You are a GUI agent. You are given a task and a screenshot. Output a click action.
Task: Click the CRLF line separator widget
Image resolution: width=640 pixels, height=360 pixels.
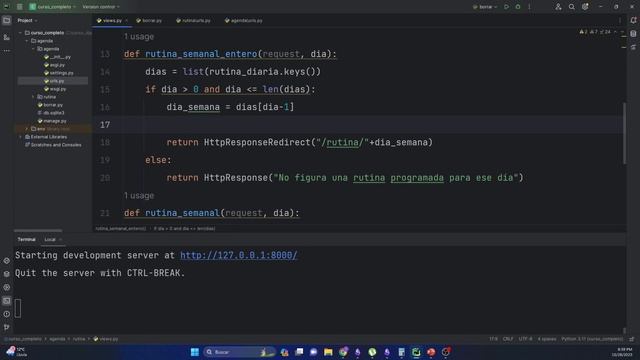tap(508, 339)
